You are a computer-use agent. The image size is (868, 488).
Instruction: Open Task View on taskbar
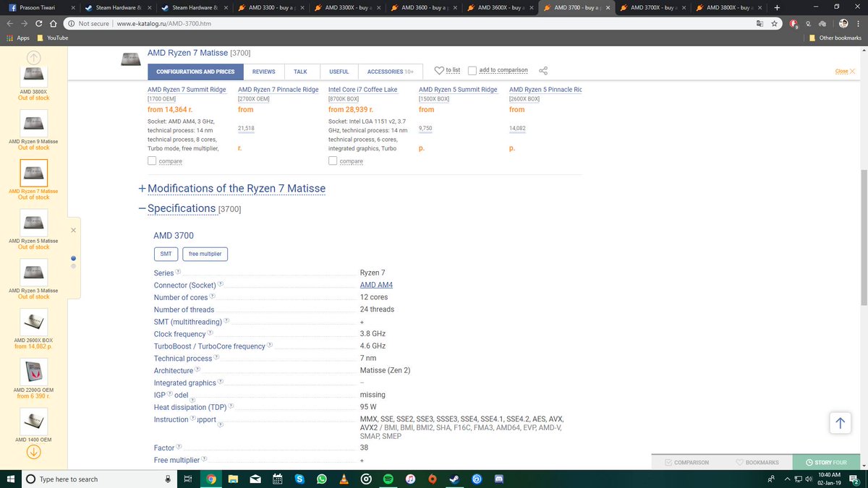[x=187, y=479]
